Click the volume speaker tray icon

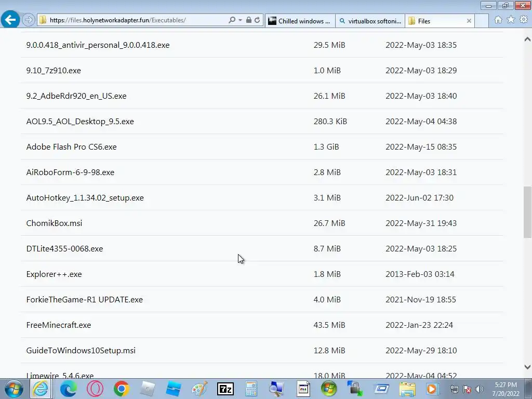(480, 389)
